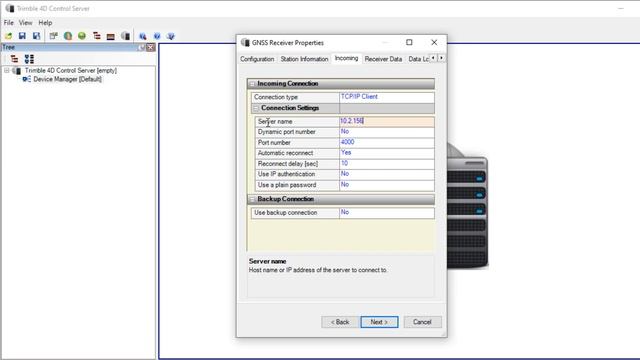Click the Port number property label

pyautogui.click(x=274, y=143)
